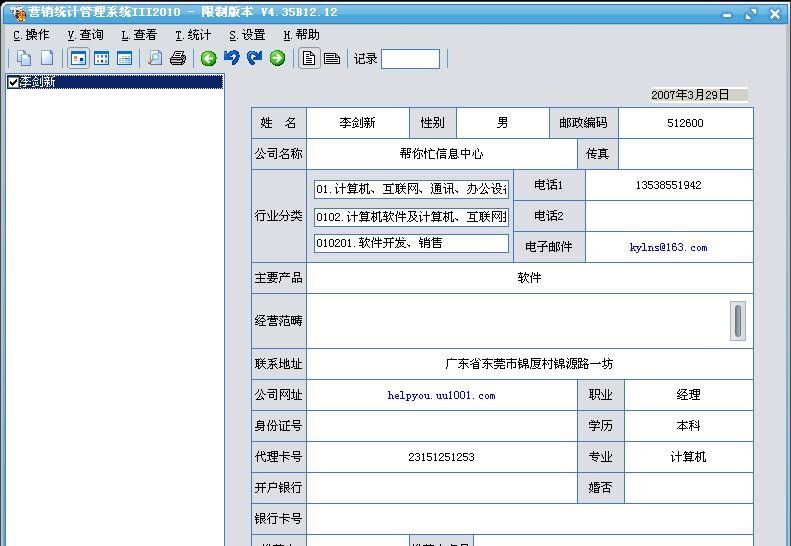Image resolution: width=791 pixels, height=546 pixels.
Task: Toggle the 李剑新 checkbox in list
Action: pos(13,82)
